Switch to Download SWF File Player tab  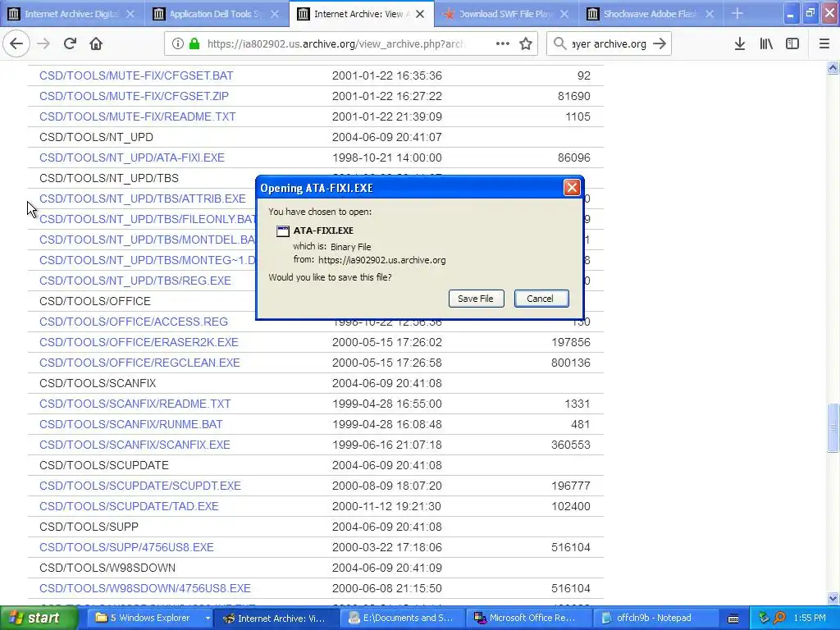[x=504, y=14]
